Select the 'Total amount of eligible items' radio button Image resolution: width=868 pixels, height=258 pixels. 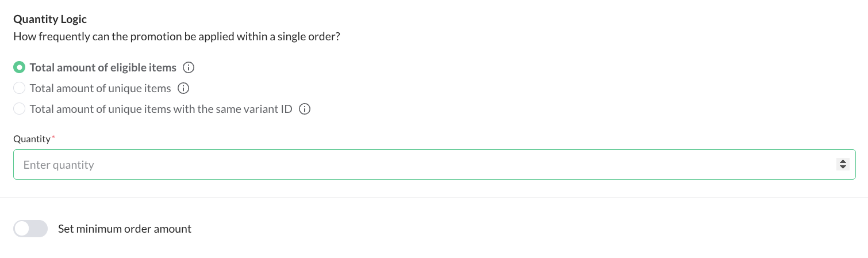(20, 68)
